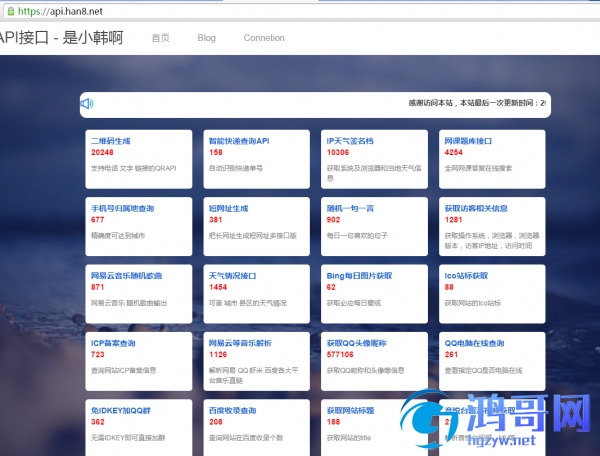Click the api.han8.net address bar

[302, 11]
